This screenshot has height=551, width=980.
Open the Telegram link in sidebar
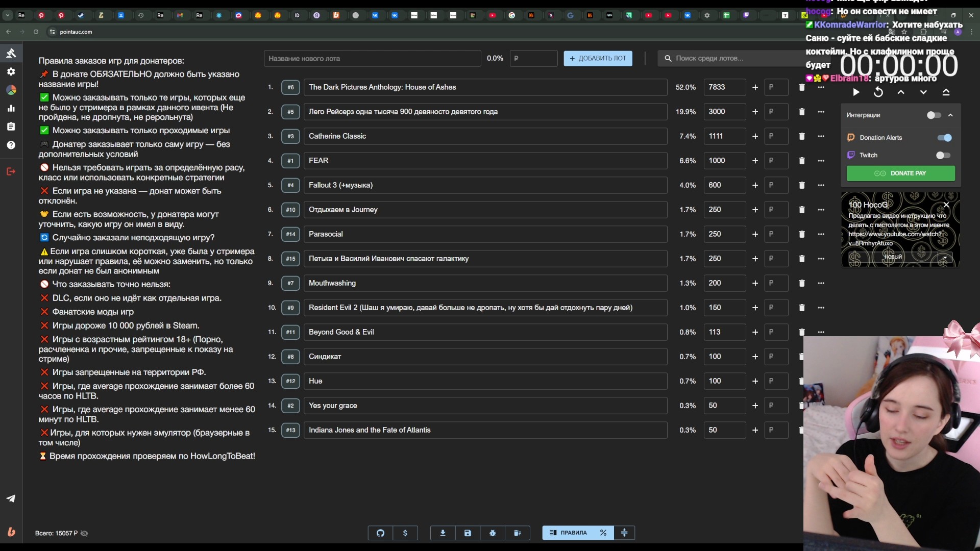coord(11,498)
